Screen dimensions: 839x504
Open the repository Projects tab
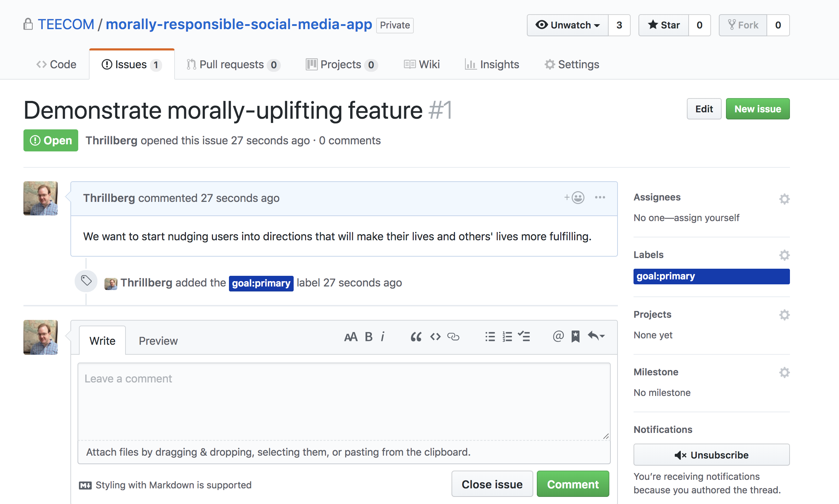coord(342,64)
